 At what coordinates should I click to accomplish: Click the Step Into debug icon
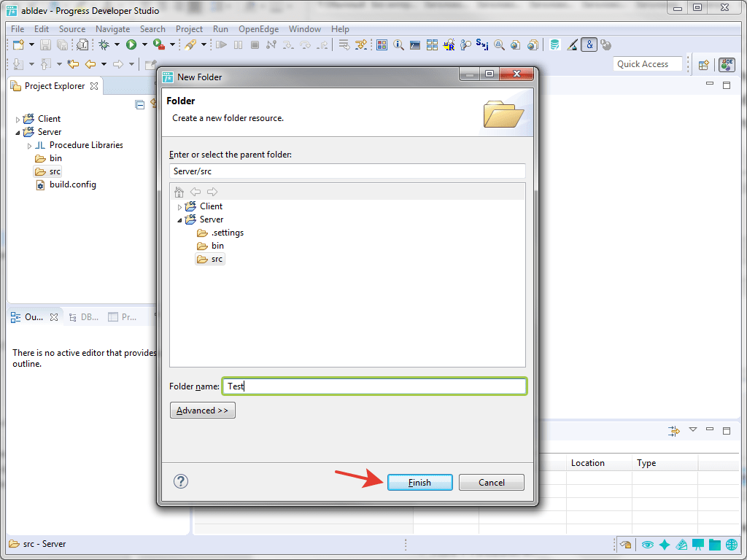(288, 45)
